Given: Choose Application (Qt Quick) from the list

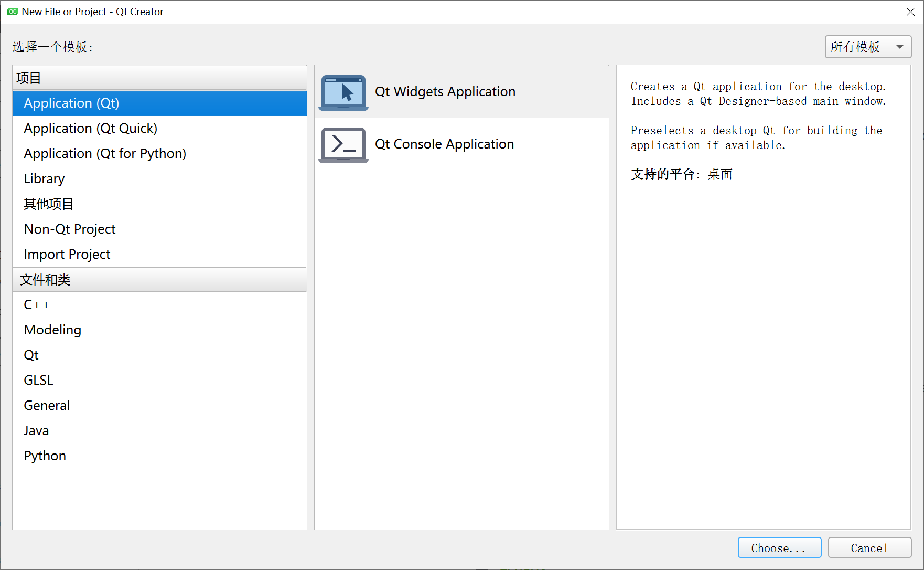Looking at the screenshot, I should [x=90, y=128].
